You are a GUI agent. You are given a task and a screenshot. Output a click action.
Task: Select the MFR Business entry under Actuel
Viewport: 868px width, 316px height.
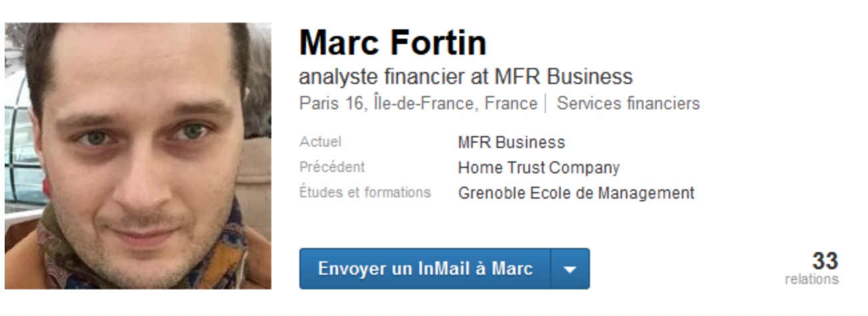pos(511,143)
